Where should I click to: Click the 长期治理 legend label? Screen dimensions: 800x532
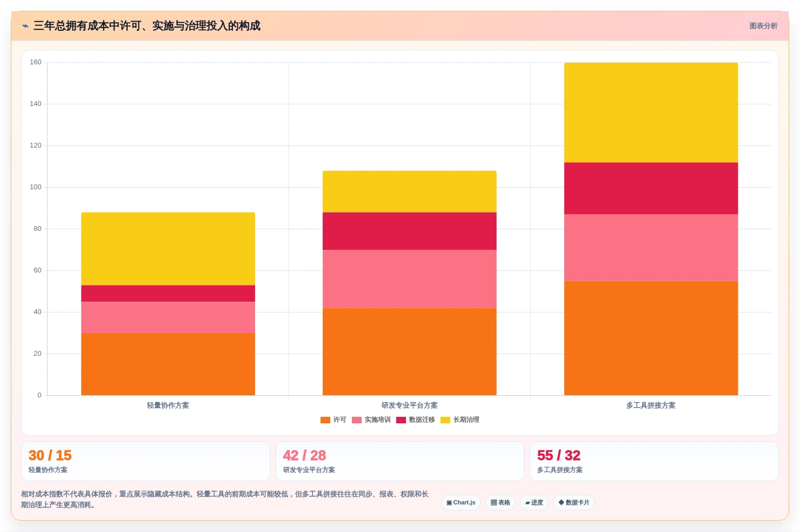[x=466, y=420]
